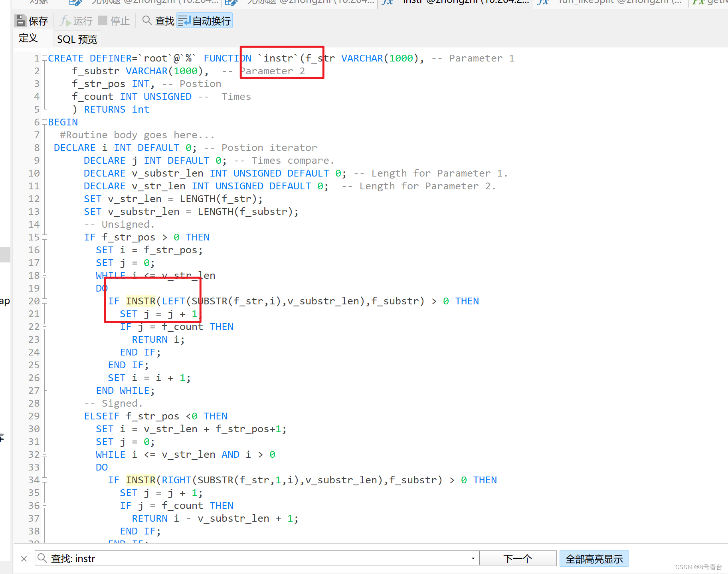The image size is (728, 574).
Task: Click the green fx icon on rightmost tab
Action: pyautogui.click(x=698, y=2)
